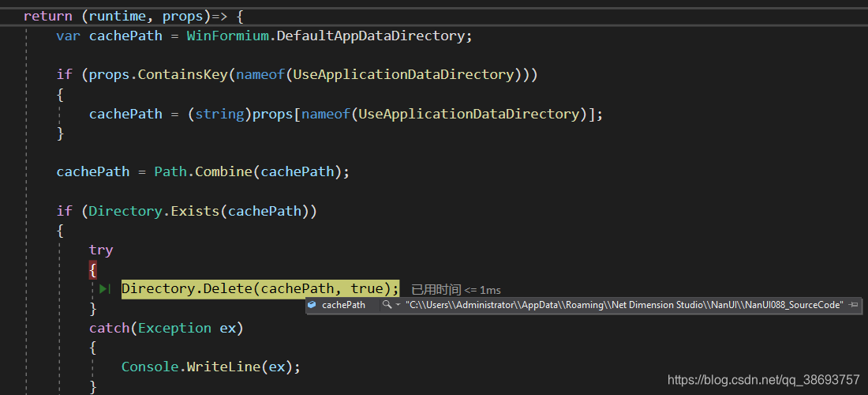868x395 pixels.
Task: Click the 'cachePath' name in the datatip
Action: point(343,305)
